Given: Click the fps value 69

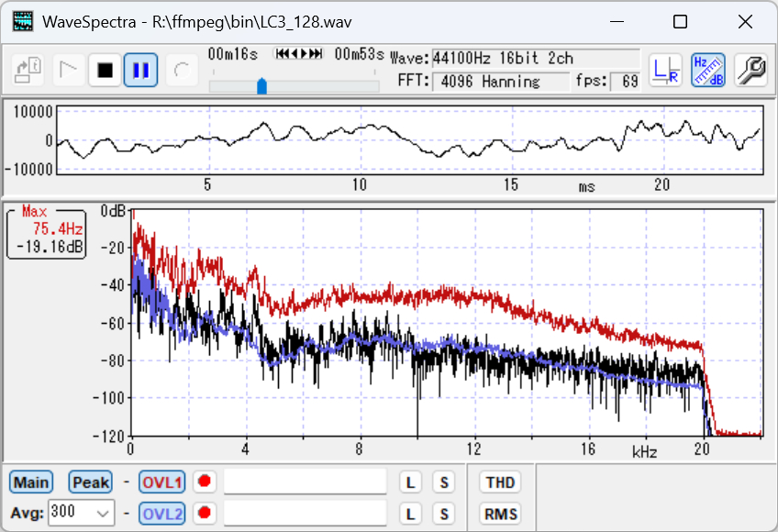Looking at the screenshot, I should click(625, 82).
